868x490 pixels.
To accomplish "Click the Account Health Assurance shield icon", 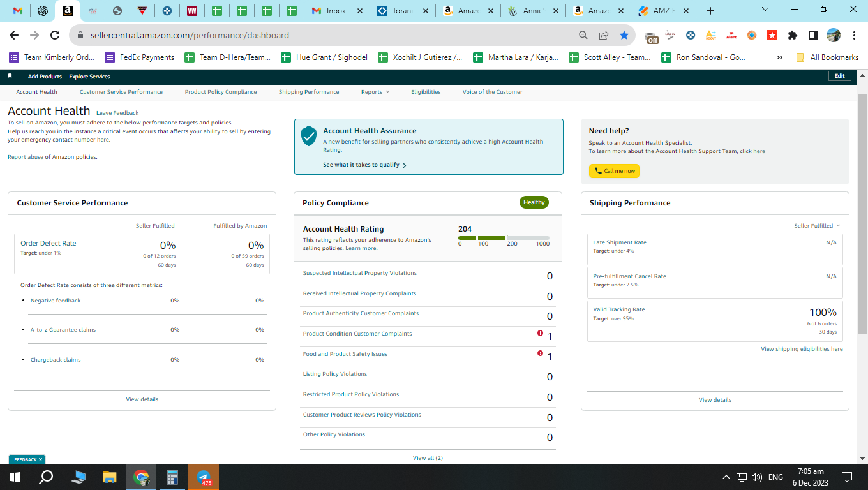I will tap(309, 135).
